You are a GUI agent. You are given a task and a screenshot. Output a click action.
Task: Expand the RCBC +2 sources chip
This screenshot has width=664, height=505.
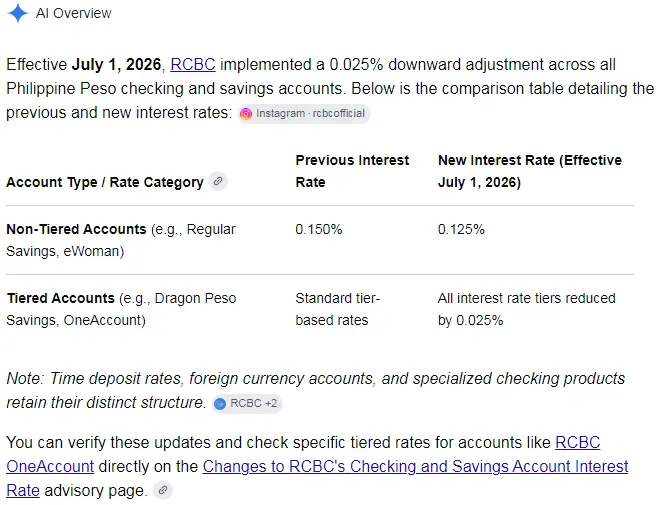click(x=247, y=403)
